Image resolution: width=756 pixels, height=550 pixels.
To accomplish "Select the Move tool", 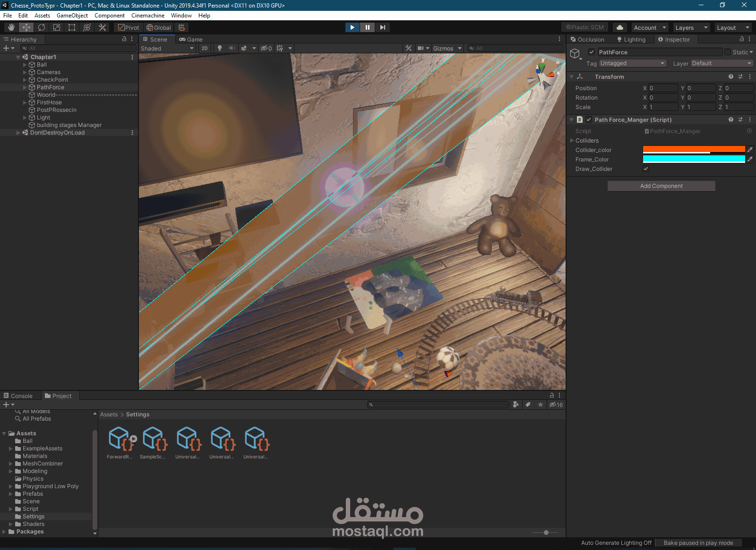I will (26, 27).
